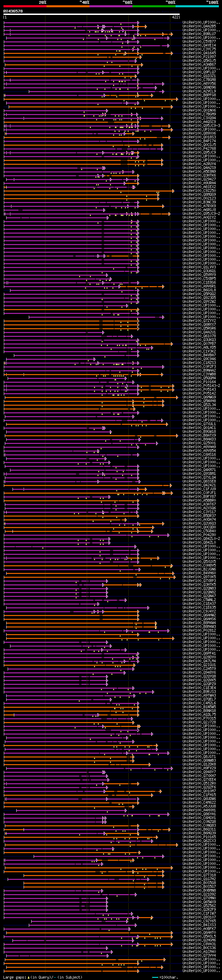Image resolution: width=222 pixels, height=980 pixels.
Task: Open hit UniRef100_Q4A2B5
Action: 199,26
